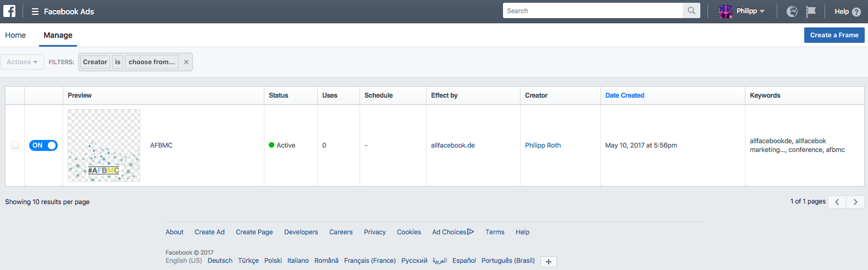Select the AFBMC row checkbox

(x=15, y=145)
